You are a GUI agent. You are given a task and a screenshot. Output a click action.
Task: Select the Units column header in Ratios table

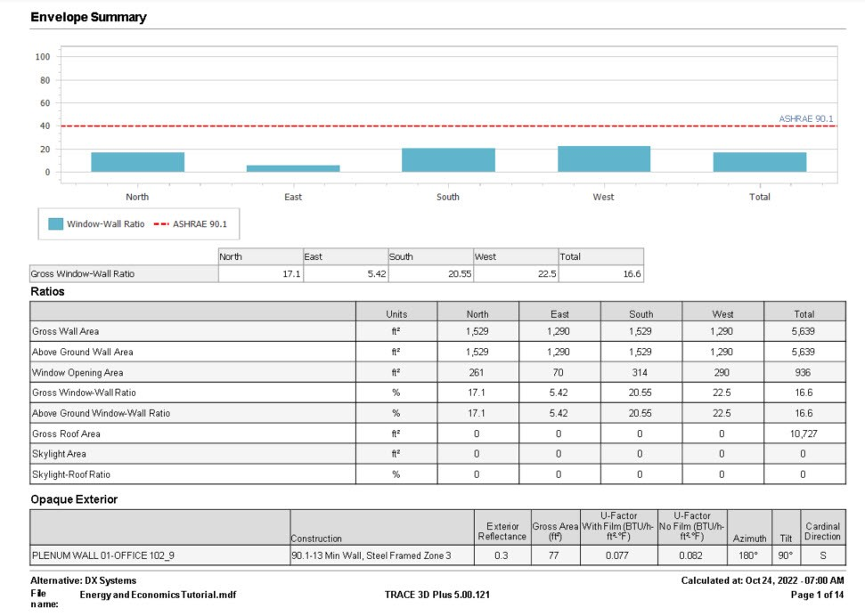tap(396, 313)
